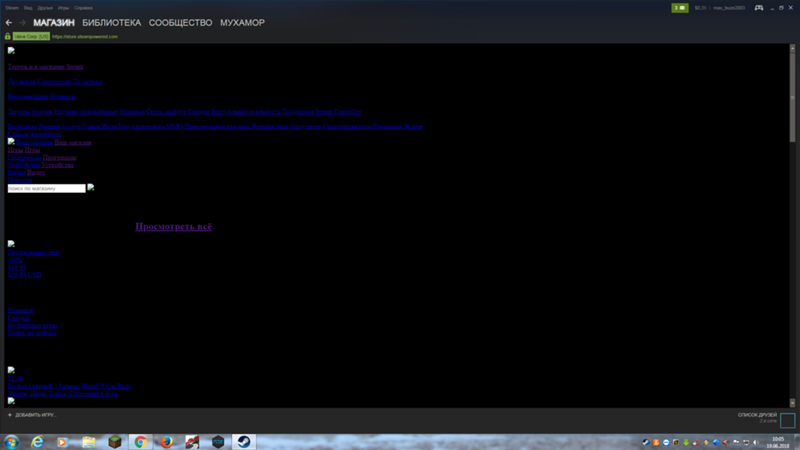
Task: Open the МУХАМОР profile tab
Action: pos(242,22)
